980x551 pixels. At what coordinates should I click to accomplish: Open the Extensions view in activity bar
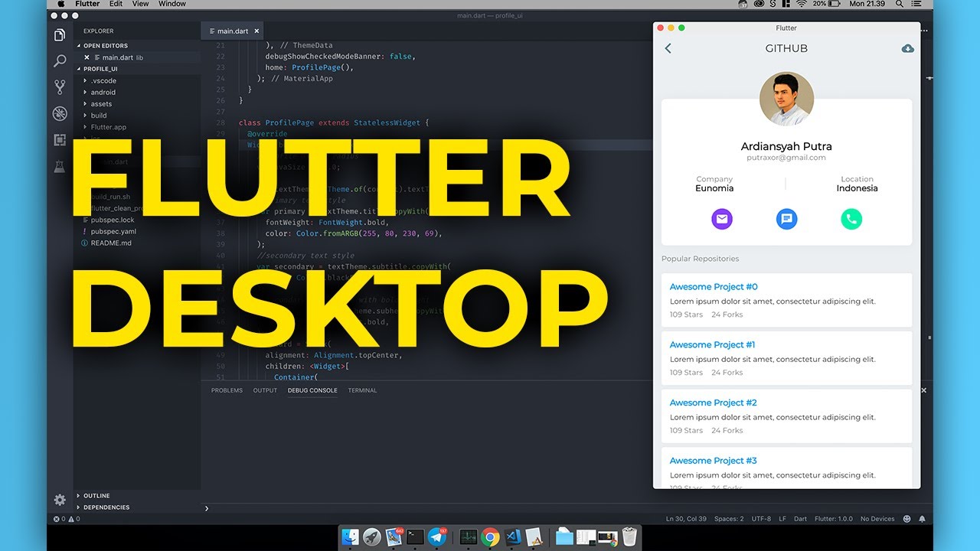[x=60, y=140]
